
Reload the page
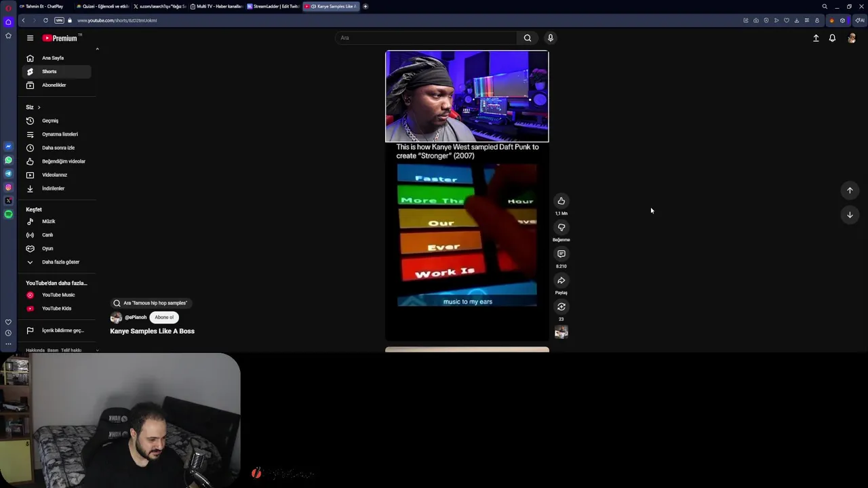[x=45, y=20]
